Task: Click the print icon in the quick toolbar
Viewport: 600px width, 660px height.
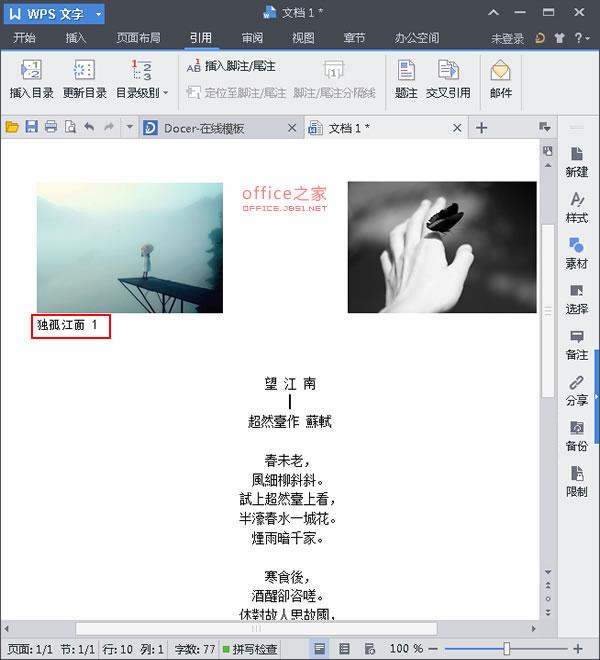Action: [51, 127]
